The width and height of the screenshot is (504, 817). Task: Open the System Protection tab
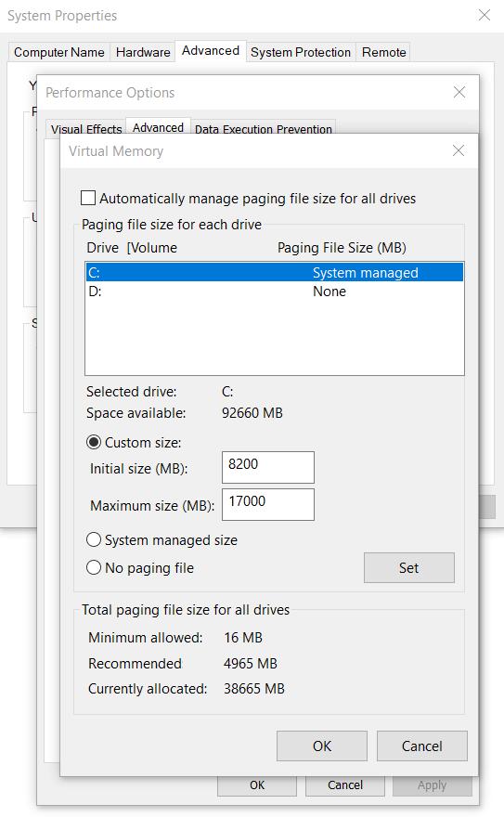[x=301, y=52]
